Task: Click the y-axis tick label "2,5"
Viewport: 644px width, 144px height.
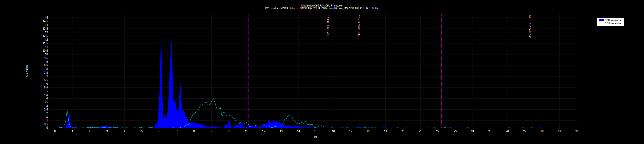Action: pos(46,110)
